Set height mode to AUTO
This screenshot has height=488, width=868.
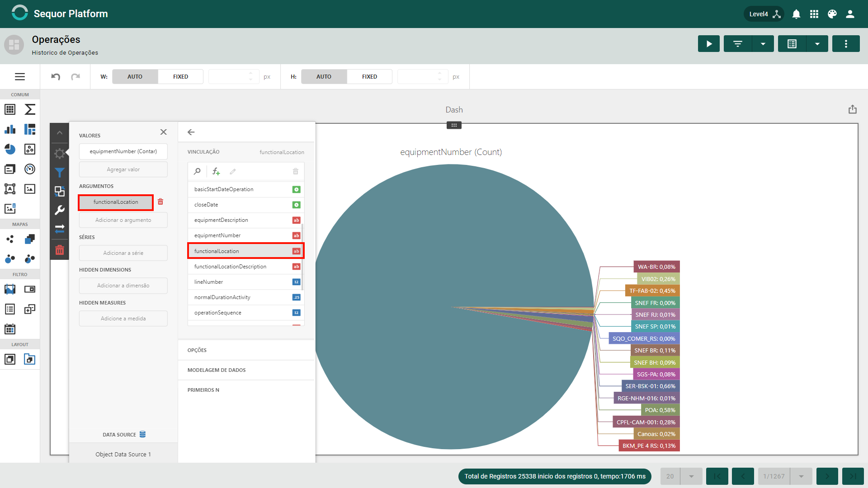[x=324, y=77]
